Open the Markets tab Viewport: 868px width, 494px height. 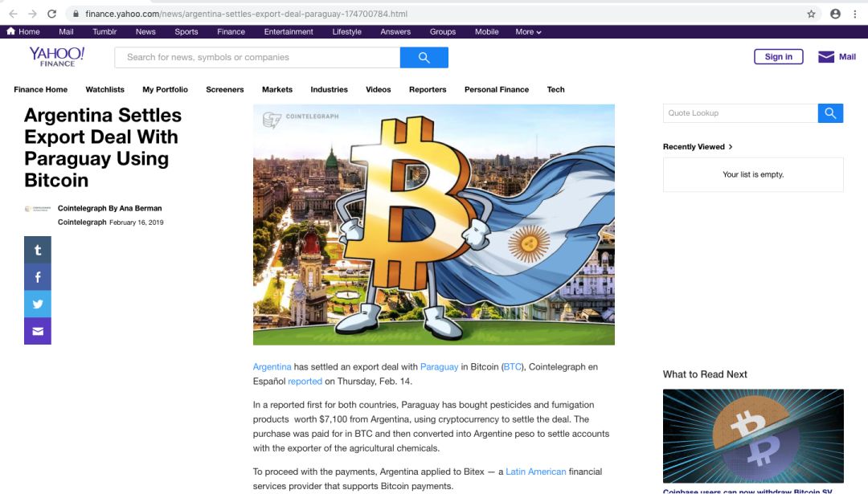click(x=276, y=90)
